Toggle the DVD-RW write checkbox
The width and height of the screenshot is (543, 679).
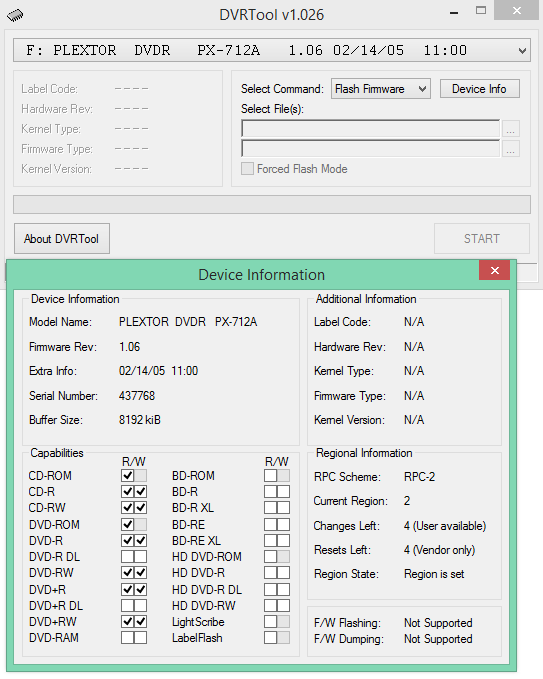click(x=140, y=572)
